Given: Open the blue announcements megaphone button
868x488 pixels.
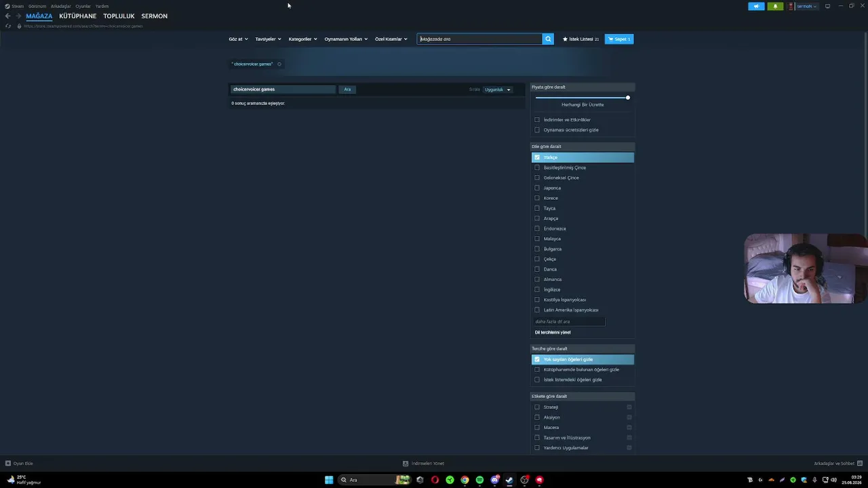Looking at the screenshot, I should (756, 6).
